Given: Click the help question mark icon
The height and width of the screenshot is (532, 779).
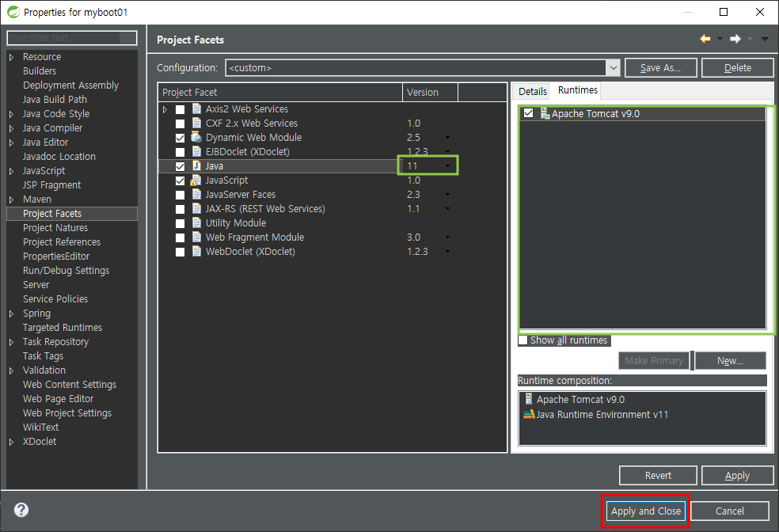Looking at the screenshot, I should coord(21,510).
